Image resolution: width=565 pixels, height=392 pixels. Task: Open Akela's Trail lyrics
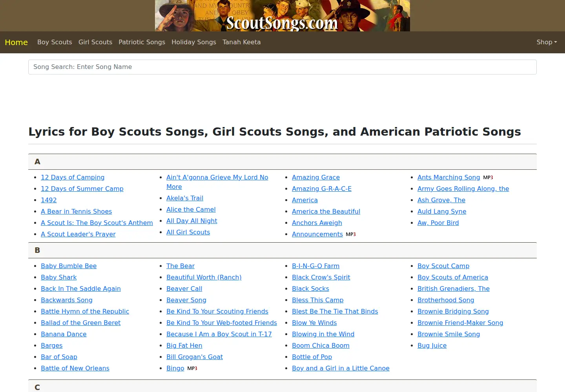[x=185, y=198]
